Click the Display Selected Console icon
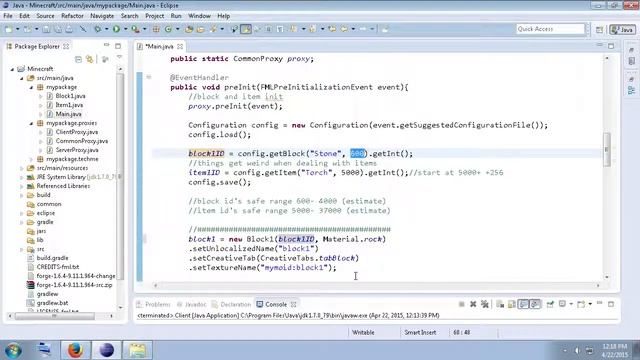This screenshot has height=360, width=640. [562, 304]
